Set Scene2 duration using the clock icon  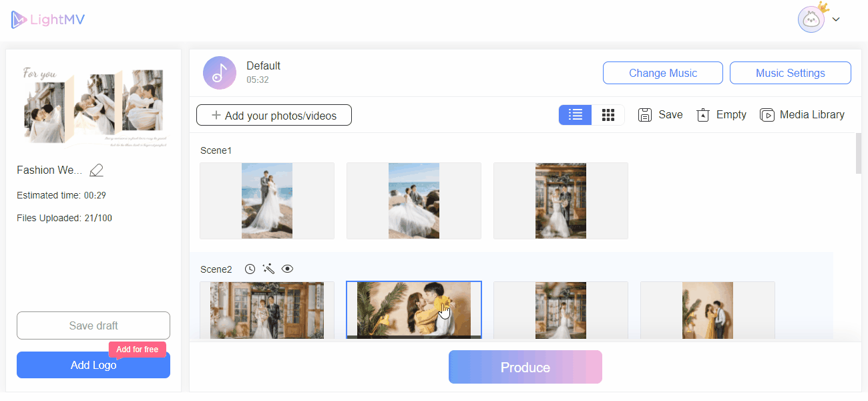[x=250, y=269]
